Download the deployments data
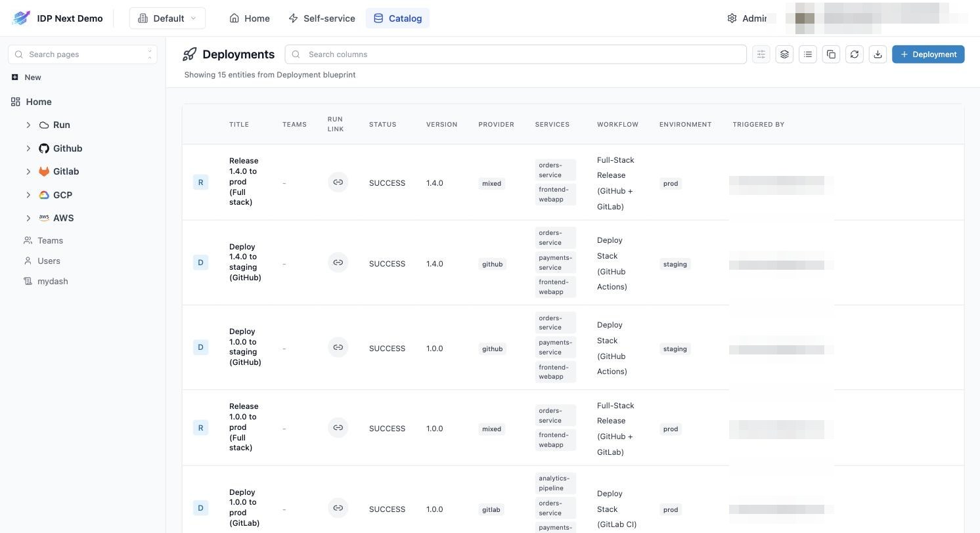 [878, 54]
